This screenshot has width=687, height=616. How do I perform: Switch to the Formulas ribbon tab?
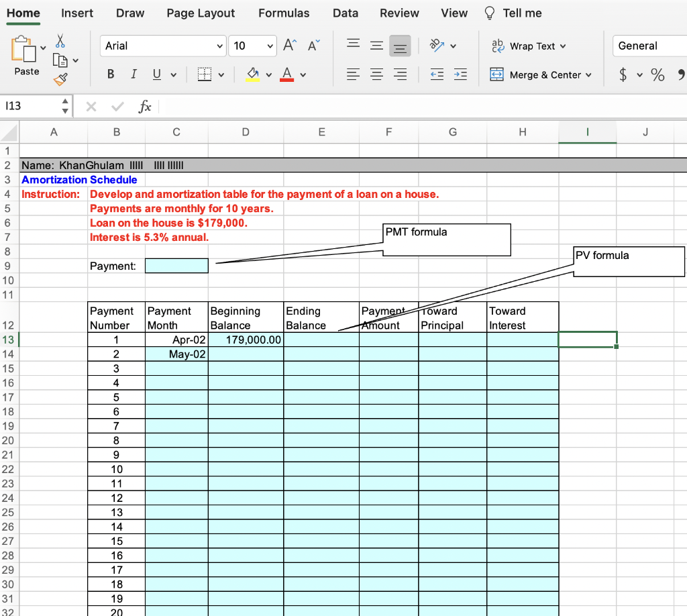tap(284, 13)
